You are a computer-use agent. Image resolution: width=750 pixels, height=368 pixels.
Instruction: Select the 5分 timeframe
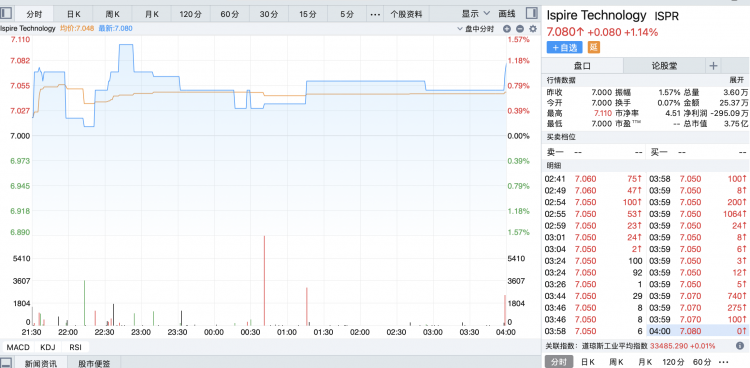[x=347, y=14]
